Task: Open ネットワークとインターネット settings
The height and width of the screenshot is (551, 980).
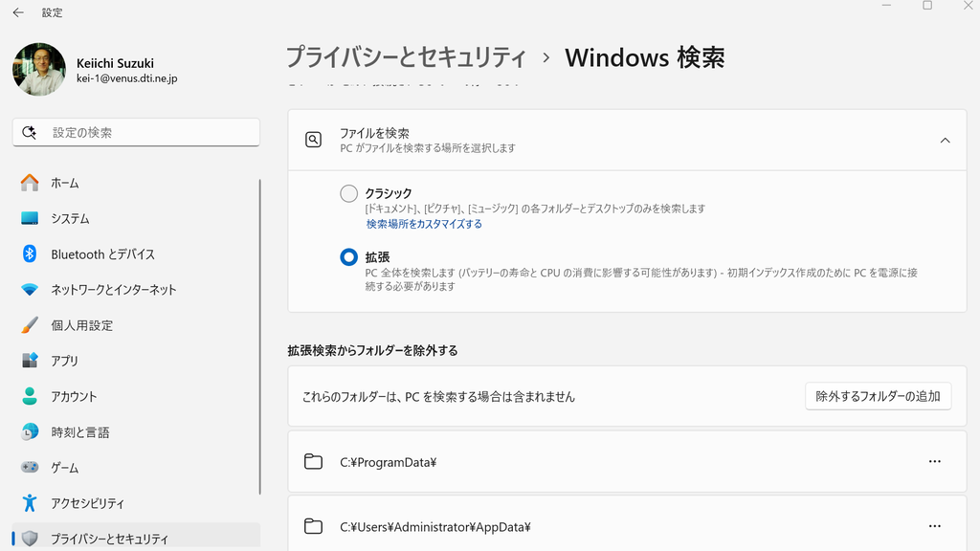Action: [136, 290]
